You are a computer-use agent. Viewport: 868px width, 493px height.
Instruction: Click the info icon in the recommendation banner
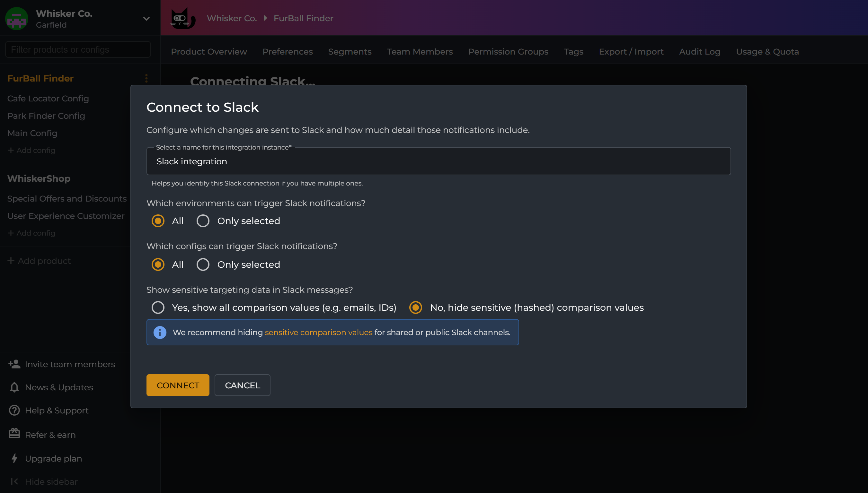160,332
